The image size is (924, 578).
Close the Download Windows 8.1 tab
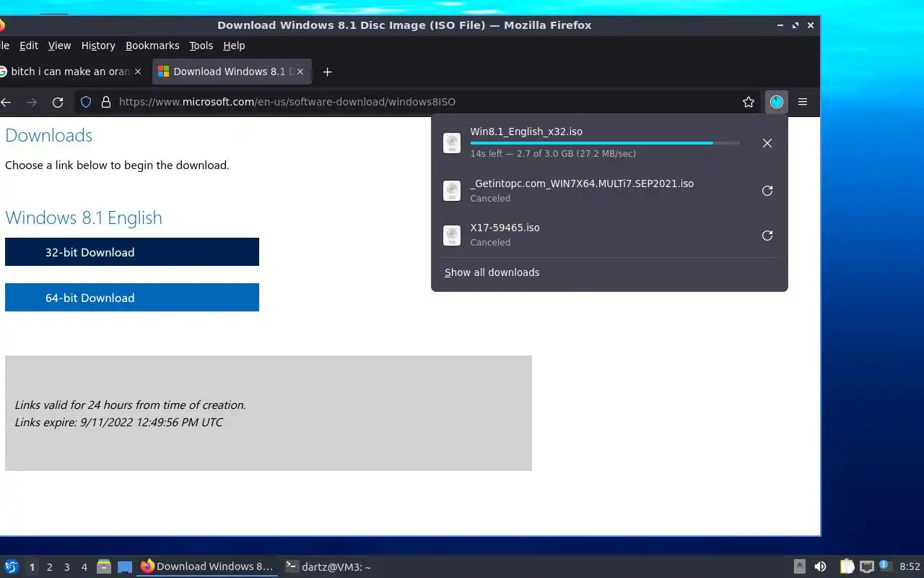[x=301, y=72]
